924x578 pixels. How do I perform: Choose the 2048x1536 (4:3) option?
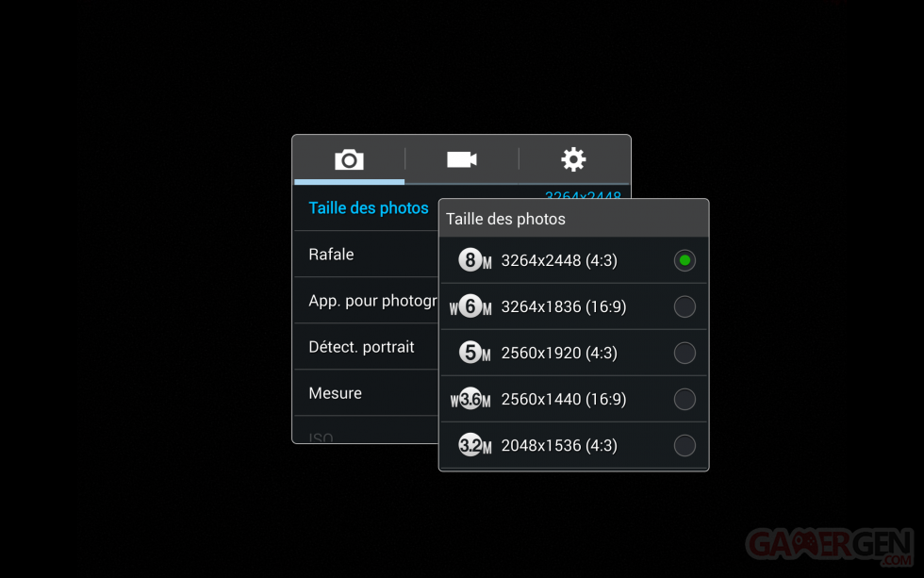pyautogui.click(x=685, y=444)
